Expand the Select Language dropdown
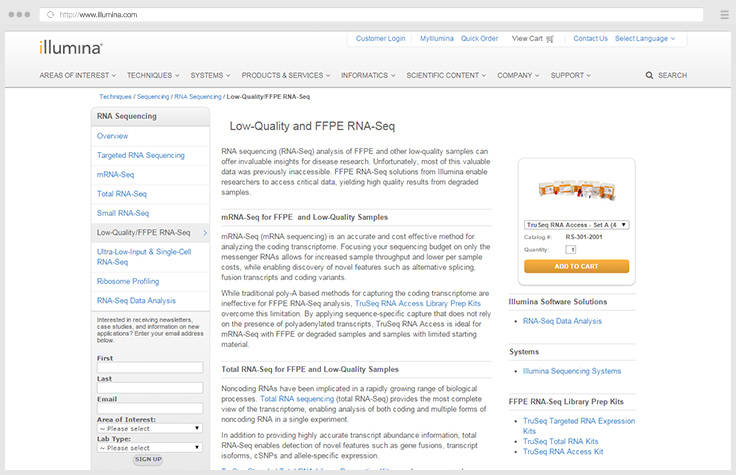The width and height of the screenshot is (736, 475). pyautogui.click(x=644, y=39)
